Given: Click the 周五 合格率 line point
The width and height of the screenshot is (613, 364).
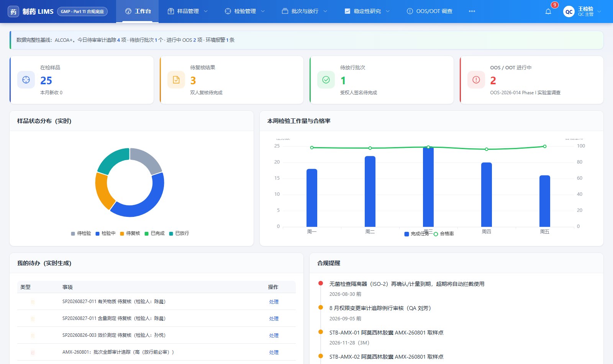Looking at the screenshot, I should click(x=545, y=146).
